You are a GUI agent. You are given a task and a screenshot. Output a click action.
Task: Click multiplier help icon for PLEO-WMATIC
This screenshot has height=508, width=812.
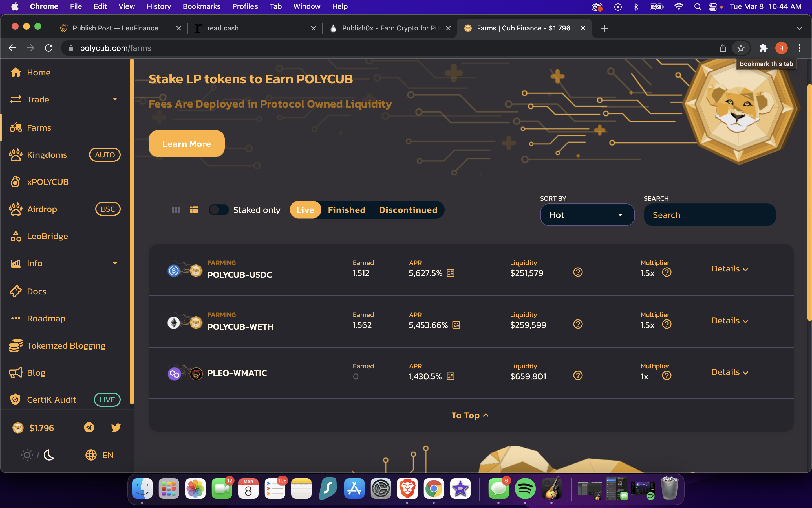pyautogui.click(x=667, y=375)
